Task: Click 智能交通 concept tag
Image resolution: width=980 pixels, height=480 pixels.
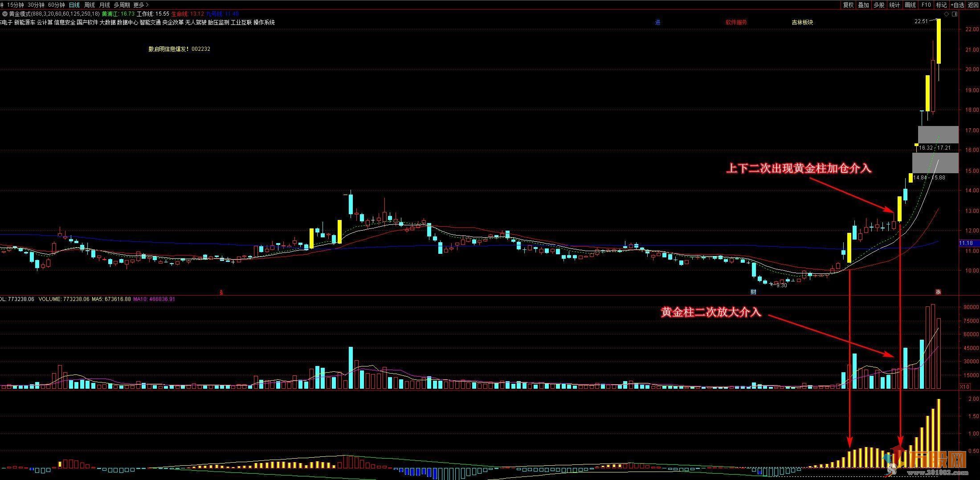Action: pyautogui.click(x=150, y=22)
